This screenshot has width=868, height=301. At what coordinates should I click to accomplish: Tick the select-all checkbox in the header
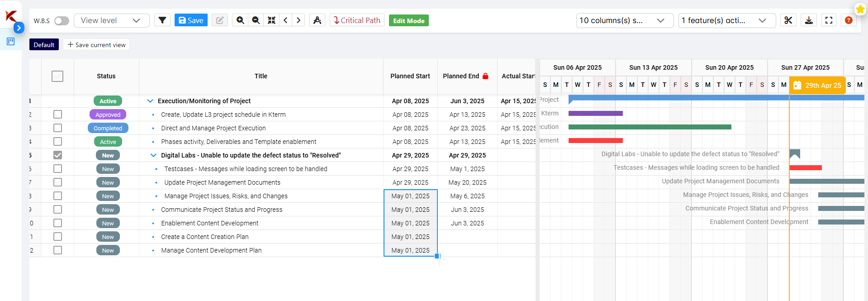[57, 76]
